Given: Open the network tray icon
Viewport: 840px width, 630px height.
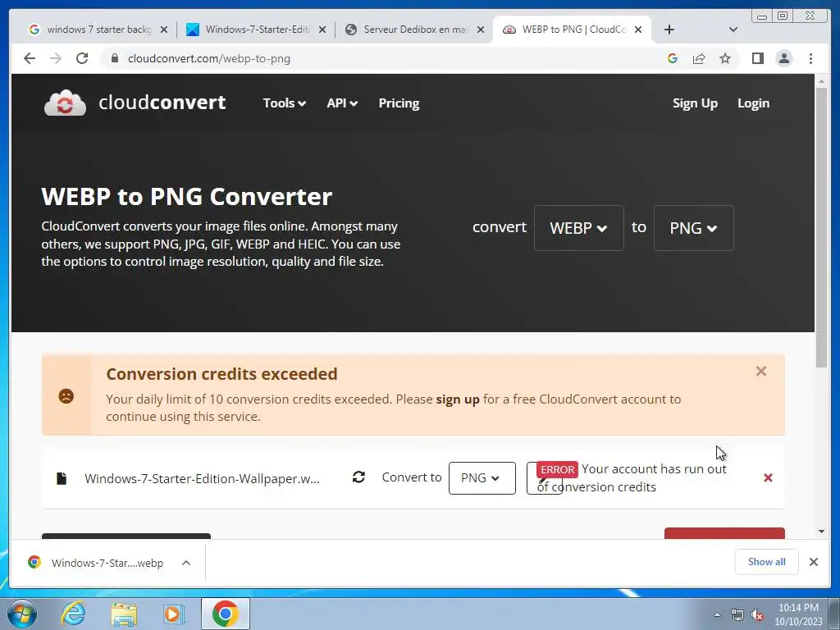Looking at the screenshot, I should [x=737, y=615].
